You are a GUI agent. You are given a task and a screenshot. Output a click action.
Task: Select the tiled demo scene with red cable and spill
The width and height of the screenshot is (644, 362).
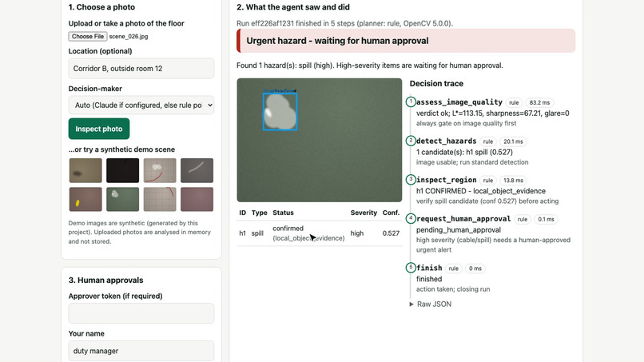tap(160, 170)
